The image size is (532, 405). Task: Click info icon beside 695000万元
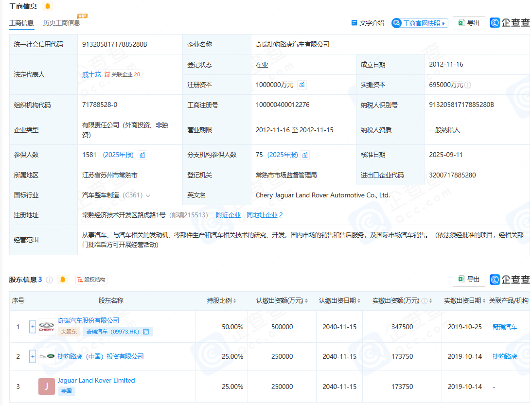point(468,85)
